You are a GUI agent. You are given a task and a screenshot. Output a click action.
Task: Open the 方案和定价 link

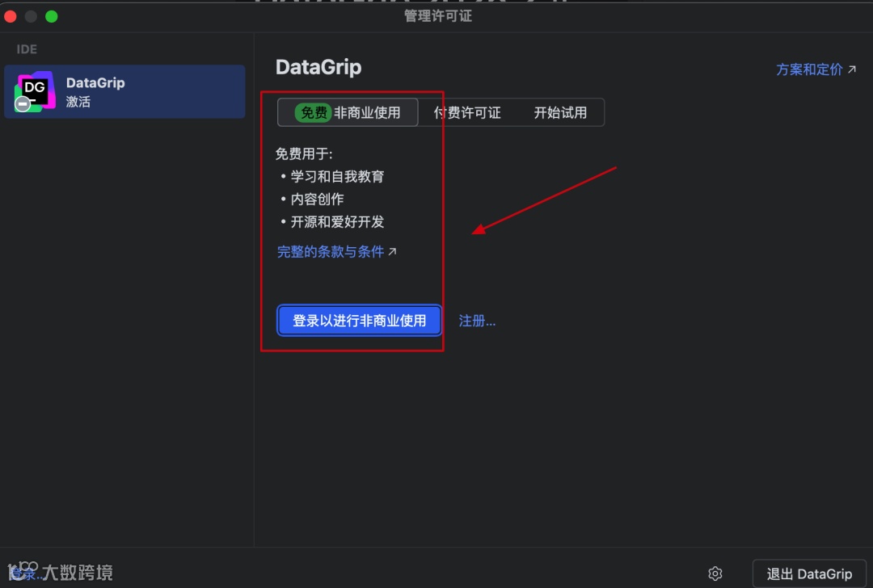[x=816, y=69]
